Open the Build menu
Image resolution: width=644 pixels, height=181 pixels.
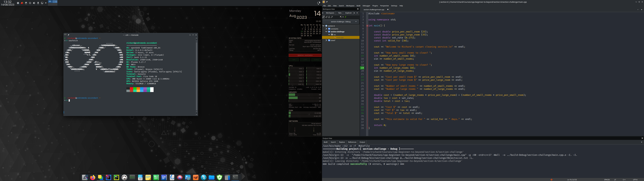[358, 6]
